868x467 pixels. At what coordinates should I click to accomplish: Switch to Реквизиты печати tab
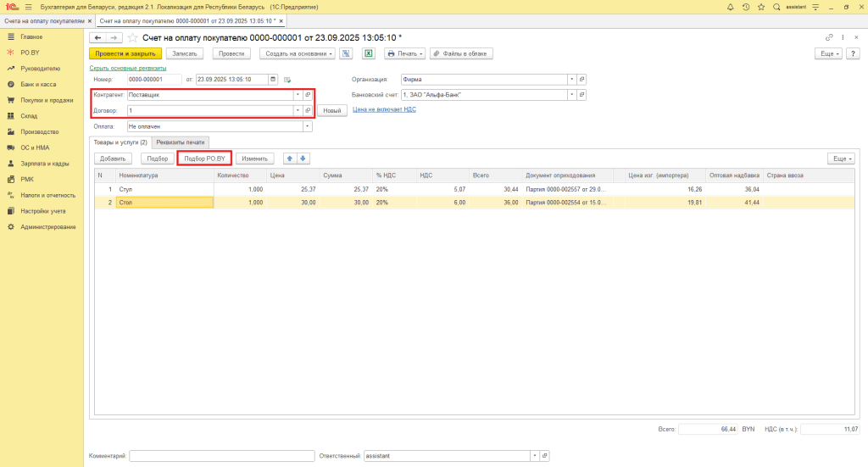pos(181,142)
